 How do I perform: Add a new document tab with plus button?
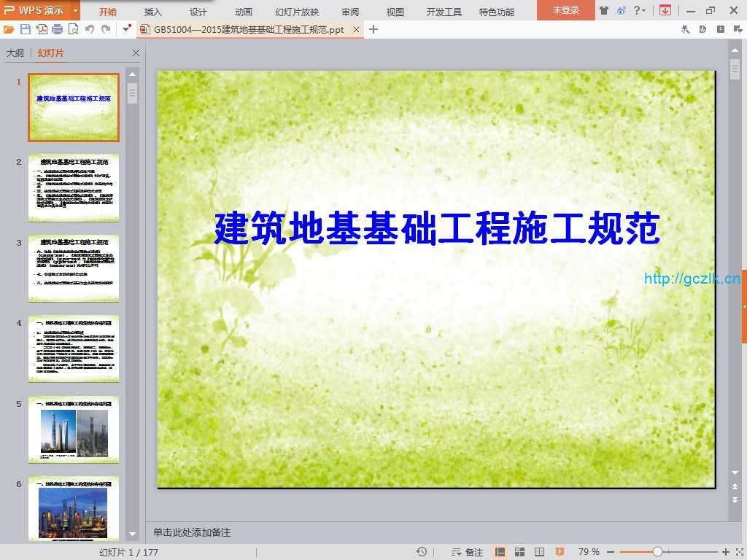373,29
